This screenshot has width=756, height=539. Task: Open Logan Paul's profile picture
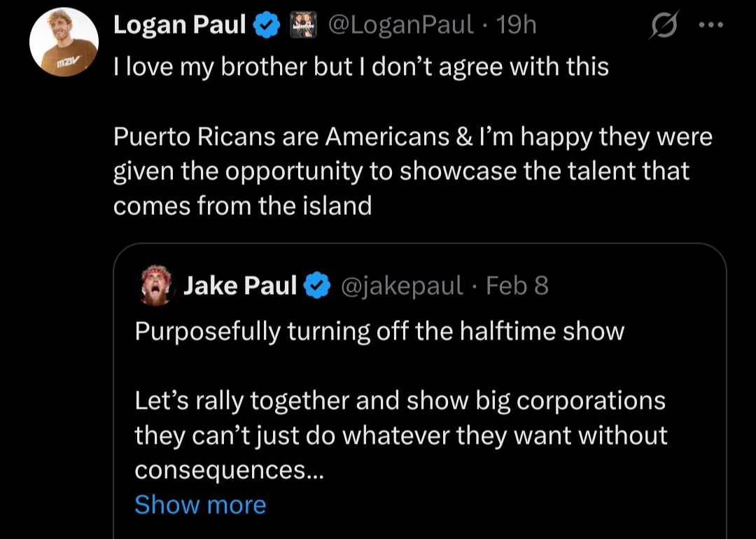pos(64,42)
